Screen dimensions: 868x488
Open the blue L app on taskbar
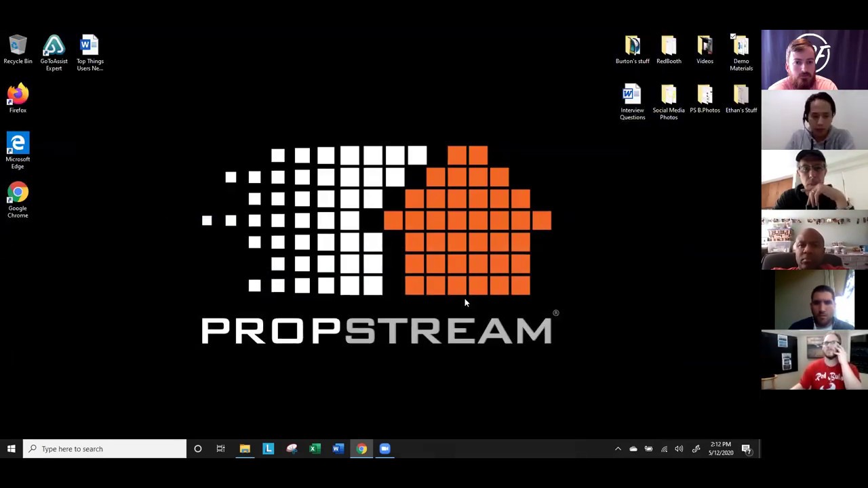point(269,449)
